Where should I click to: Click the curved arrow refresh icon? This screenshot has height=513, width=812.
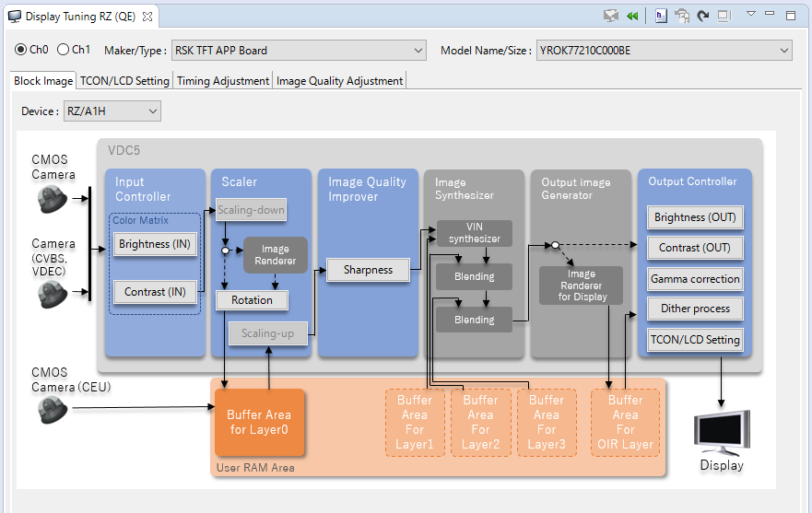point(703,16)
